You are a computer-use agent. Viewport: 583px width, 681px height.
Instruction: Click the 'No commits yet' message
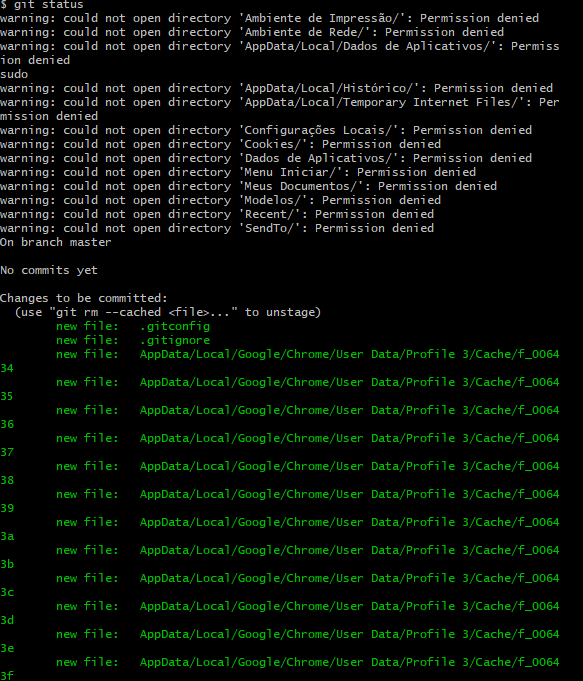(49, 270)
